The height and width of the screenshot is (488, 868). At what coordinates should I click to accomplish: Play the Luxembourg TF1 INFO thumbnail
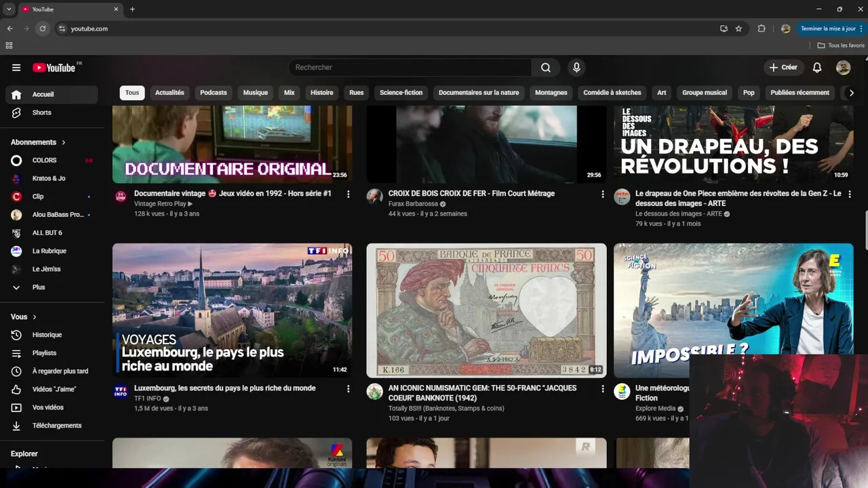[232, 310]
